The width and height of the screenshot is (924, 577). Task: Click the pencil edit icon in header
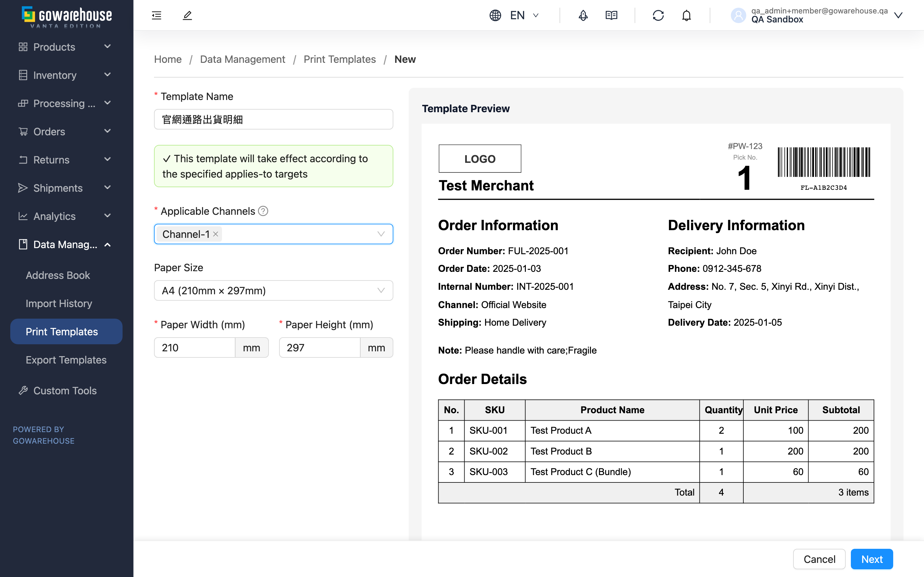187,15
